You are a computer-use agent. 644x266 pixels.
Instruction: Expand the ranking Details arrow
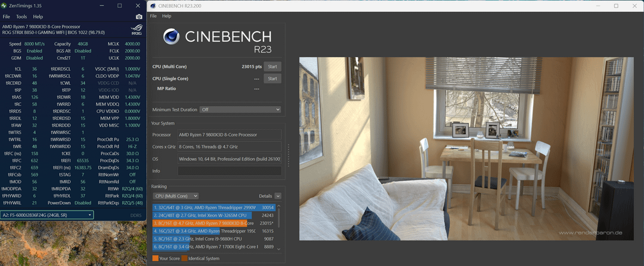pyautogui.click(x=278, y=196)
